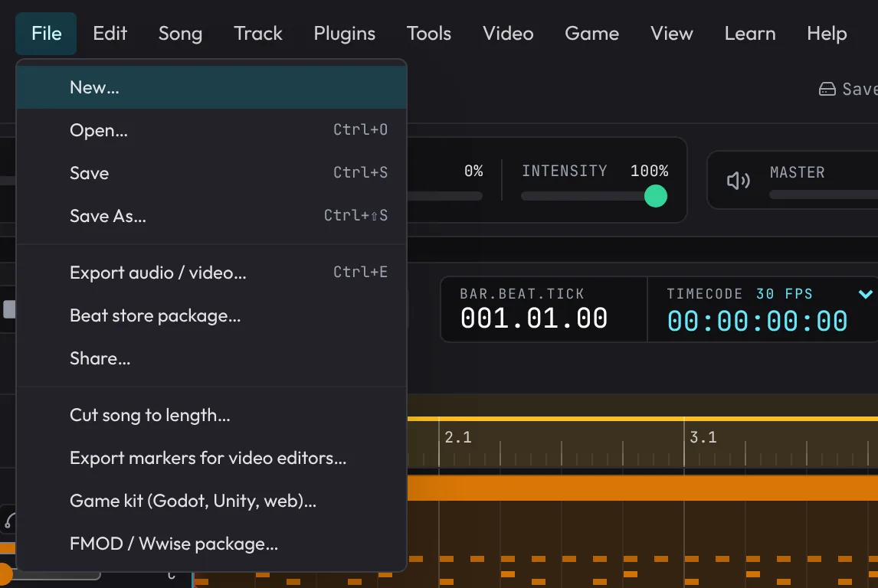Viewport: 878px width, 588px height.
Task: Choose New... from the File menu
Action: pyautogui.click(x=211, y=87)
